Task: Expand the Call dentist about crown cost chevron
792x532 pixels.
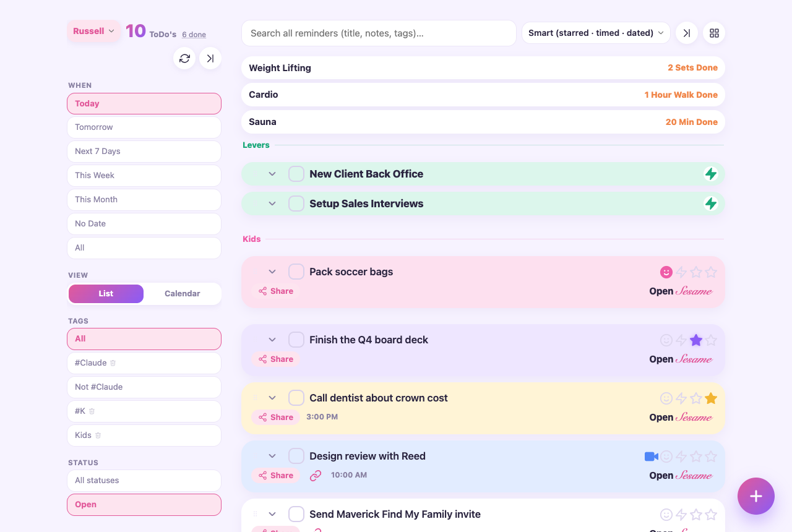Action: click(x=272, y=398)
